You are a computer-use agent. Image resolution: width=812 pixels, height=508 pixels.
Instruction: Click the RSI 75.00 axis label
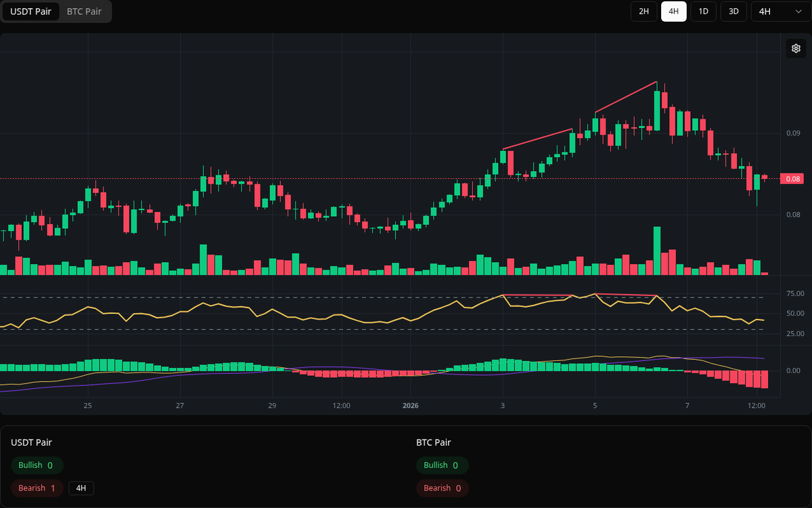[795, 294]
